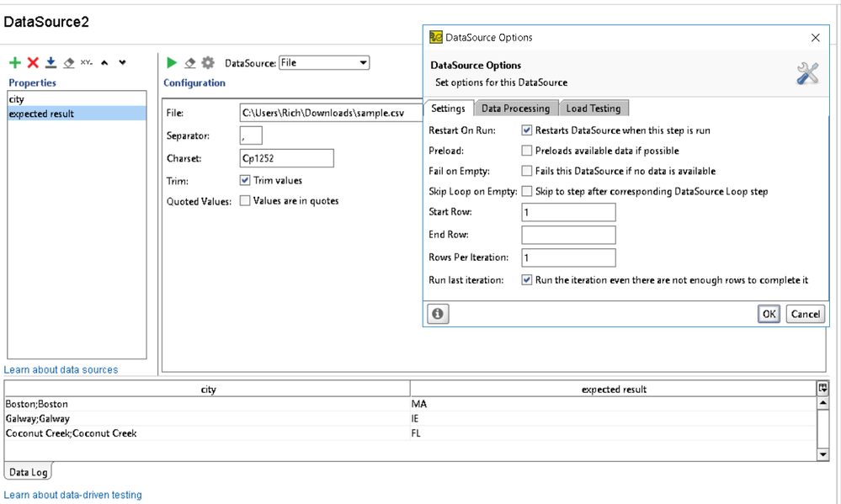
Task: Click the red X remove property icon
Action: (33, 63)
